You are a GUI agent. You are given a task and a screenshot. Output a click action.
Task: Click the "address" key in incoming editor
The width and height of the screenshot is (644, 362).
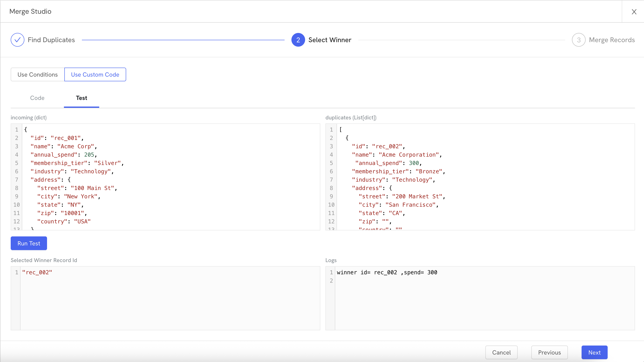tap(46, 180)
